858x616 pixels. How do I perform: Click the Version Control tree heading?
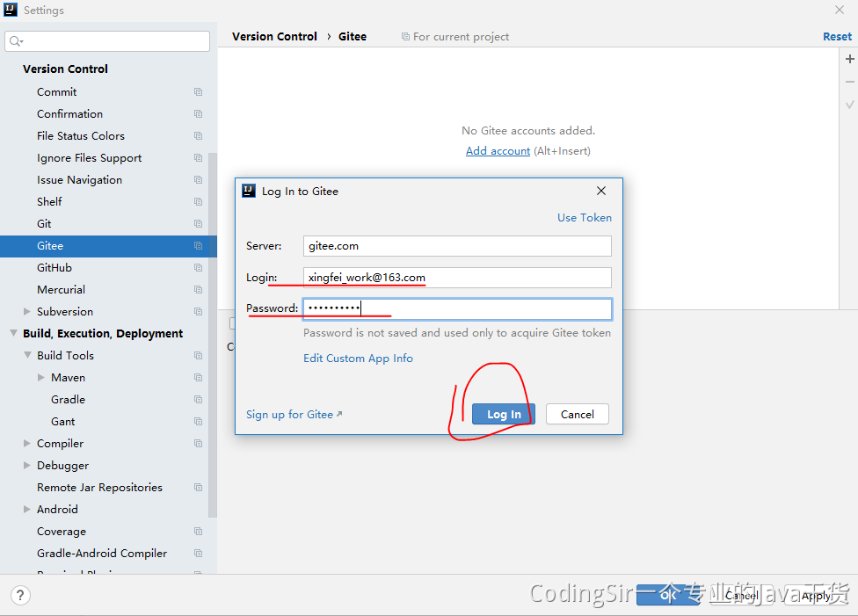[x=65, y=69]
